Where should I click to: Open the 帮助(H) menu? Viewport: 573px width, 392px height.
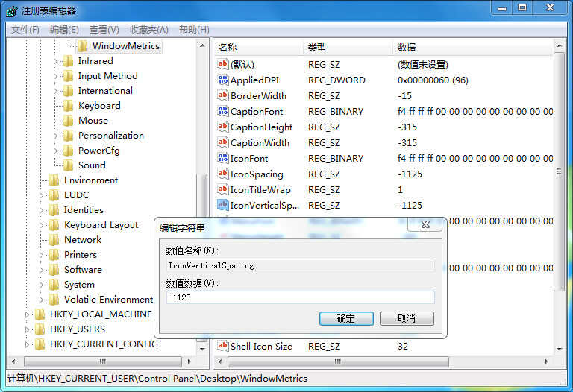point(194,30)
